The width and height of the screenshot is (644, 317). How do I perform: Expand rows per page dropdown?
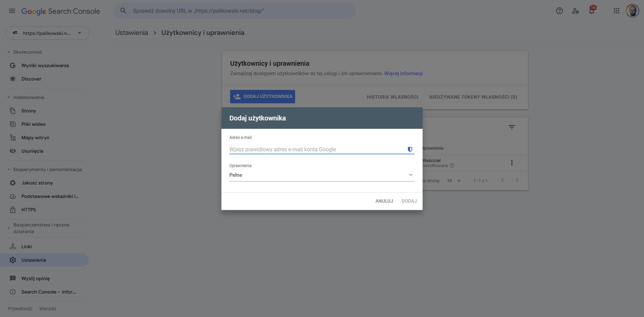(x=454, y=181)
